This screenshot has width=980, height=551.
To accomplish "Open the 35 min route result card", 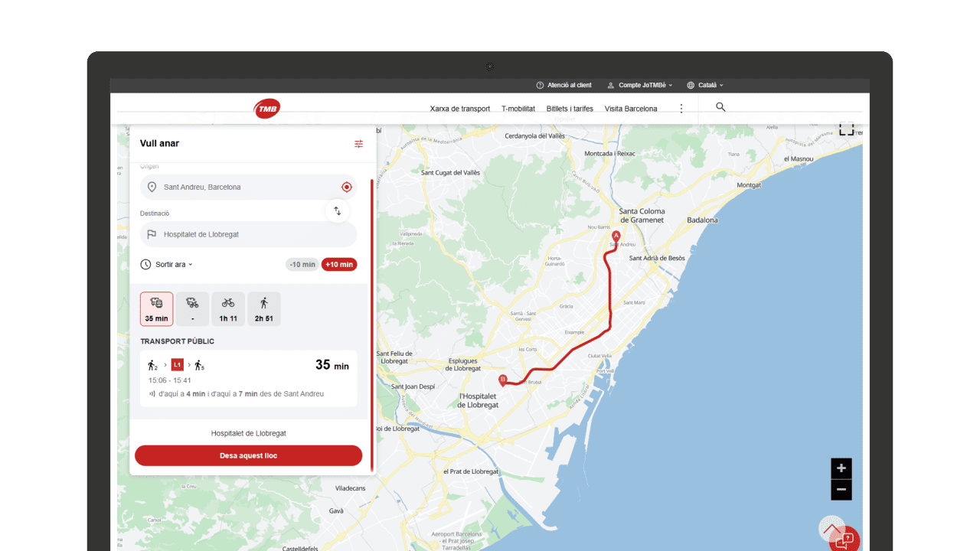I will pyautogui.click(x=248, y=378).
